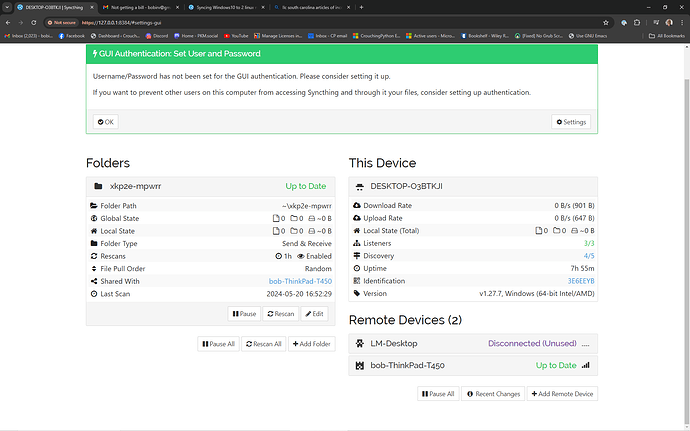Open the YouTube bookmark
This screenshot has width=690, height=431.
236,36
